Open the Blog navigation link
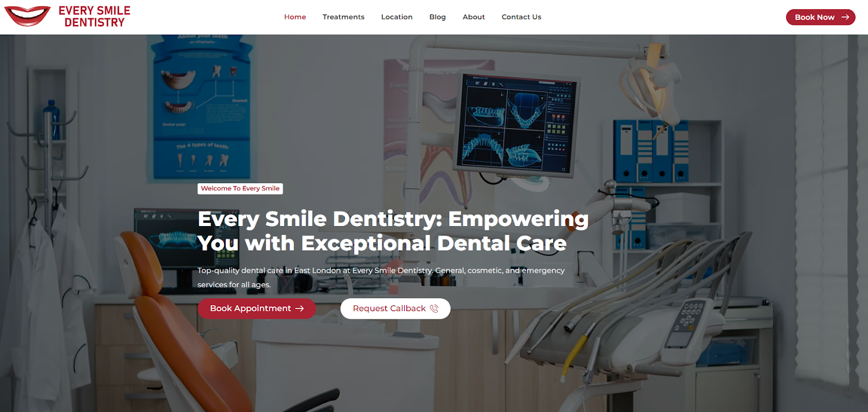 click(x=437, y=17)
